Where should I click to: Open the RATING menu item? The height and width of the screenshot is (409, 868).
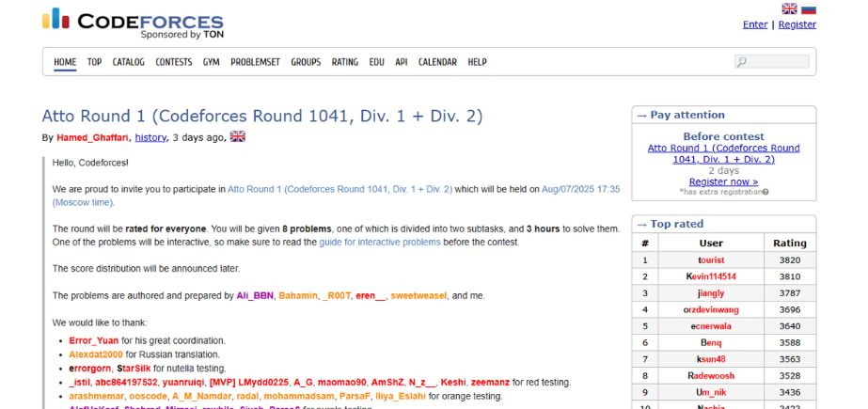[x=345, y=62]
